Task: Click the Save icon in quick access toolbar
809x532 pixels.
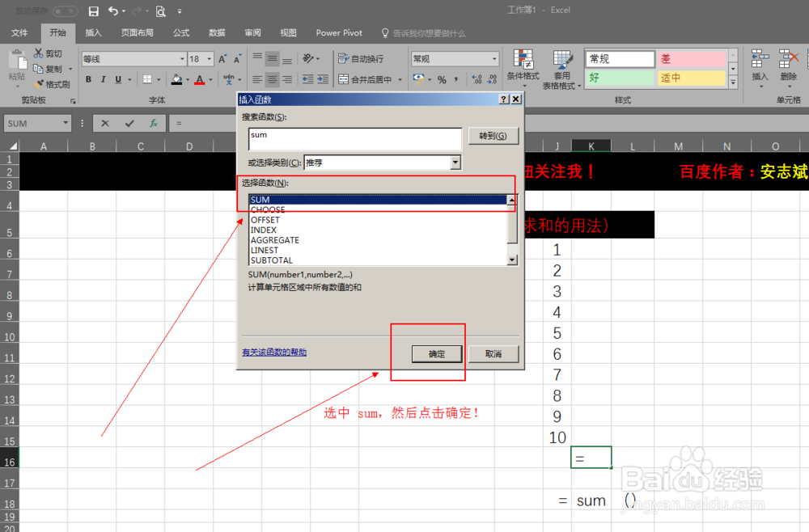Action: 93,11
